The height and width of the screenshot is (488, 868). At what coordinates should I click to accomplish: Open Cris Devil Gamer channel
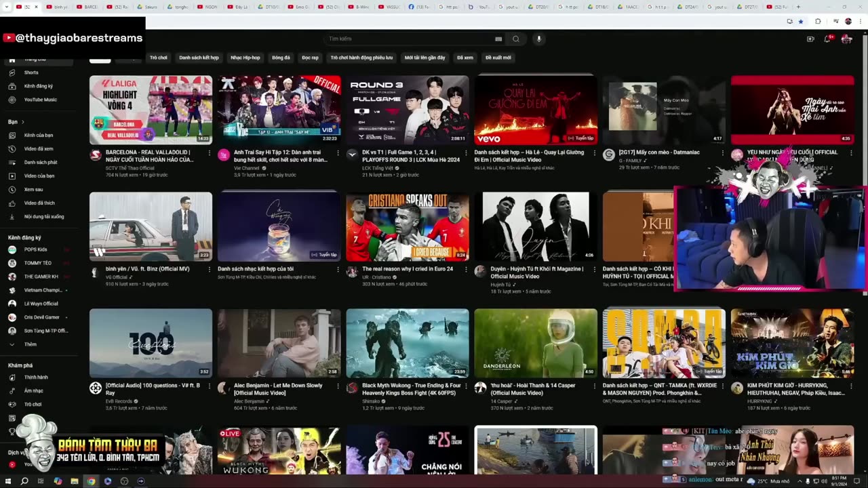coord(41,317)
